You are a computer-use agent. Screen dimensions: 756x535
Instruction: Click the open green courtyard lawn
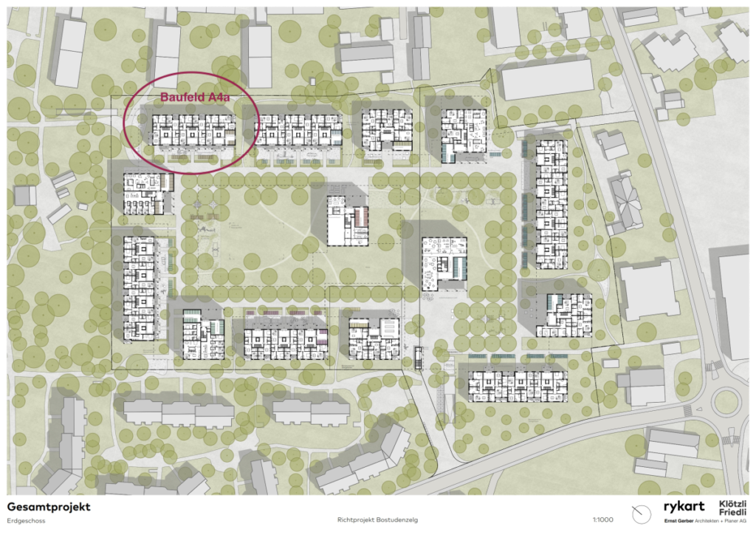coord(258,244)
